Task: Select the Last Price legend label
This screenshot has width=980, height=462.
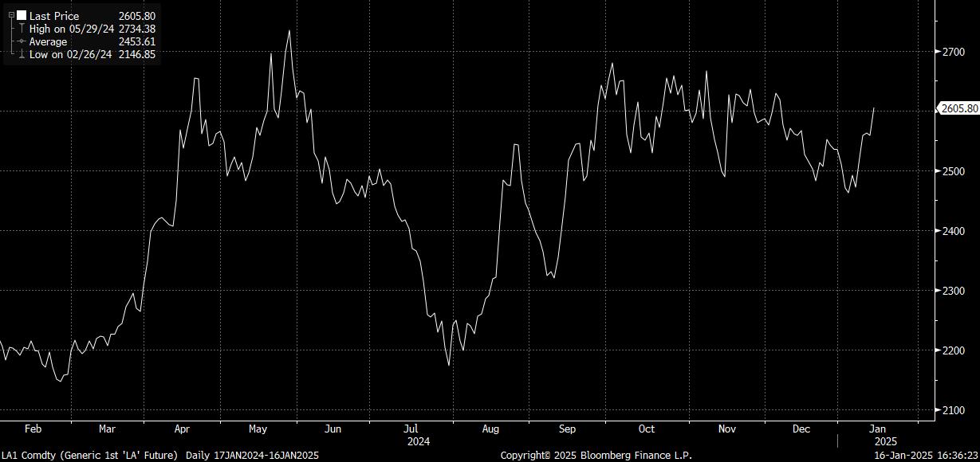Action: pyautogui.click(x=53, y=15)
